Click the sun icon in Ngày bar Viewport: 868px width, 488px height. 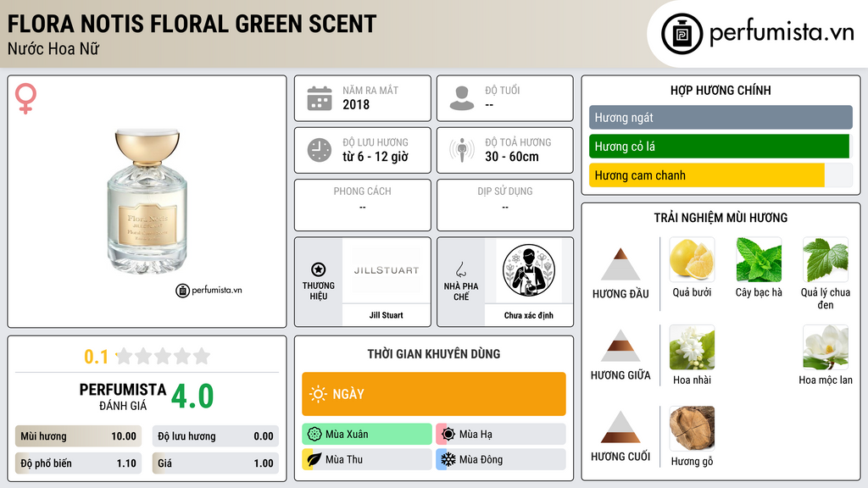point(319,394)
